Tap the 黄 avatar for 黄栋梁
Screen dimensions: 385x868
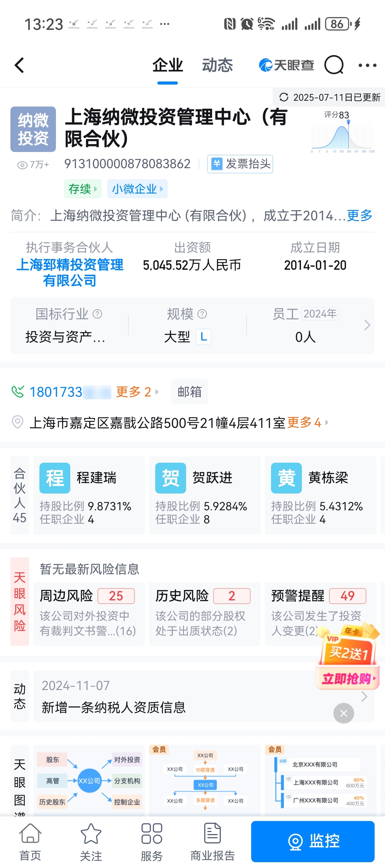tap(287, 478)
